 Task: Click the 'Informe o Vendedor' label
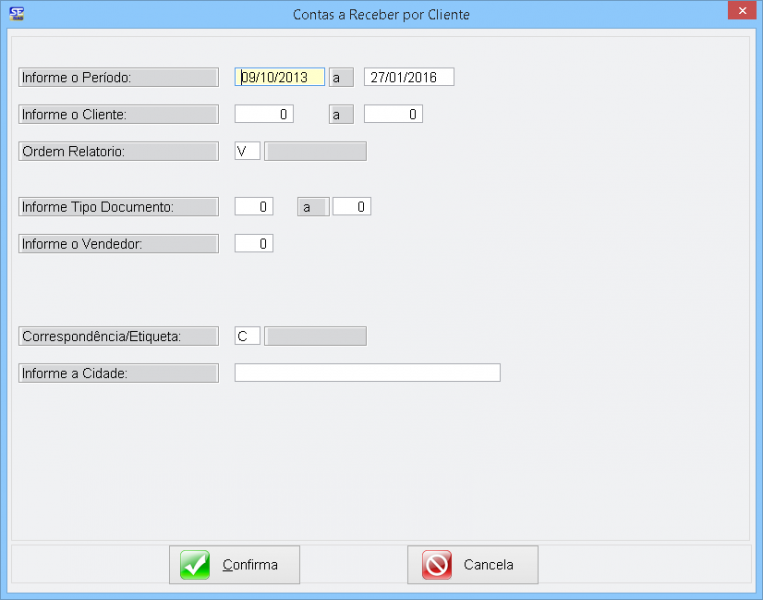118,243
